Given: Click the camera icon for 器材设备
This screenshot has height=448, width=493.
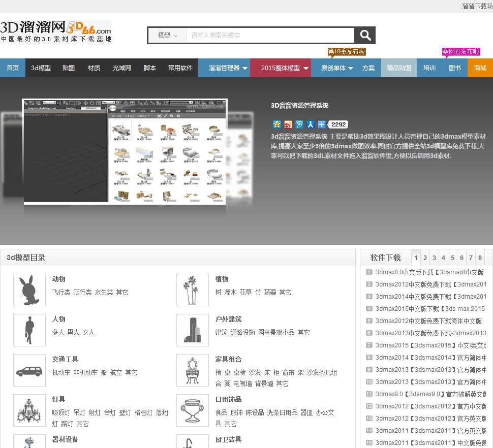Looking at the screenshot, I should pos(29,441).
